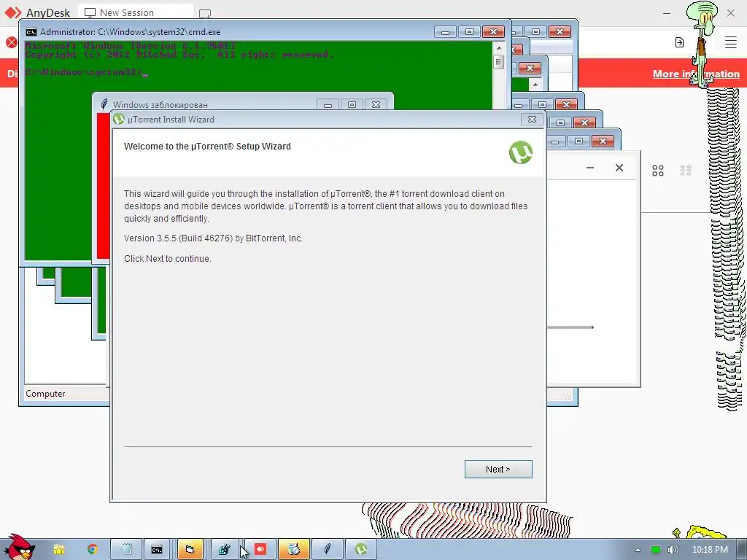Click the Angry Birds start button
The image size is (747, 560).
coord(18,548)
